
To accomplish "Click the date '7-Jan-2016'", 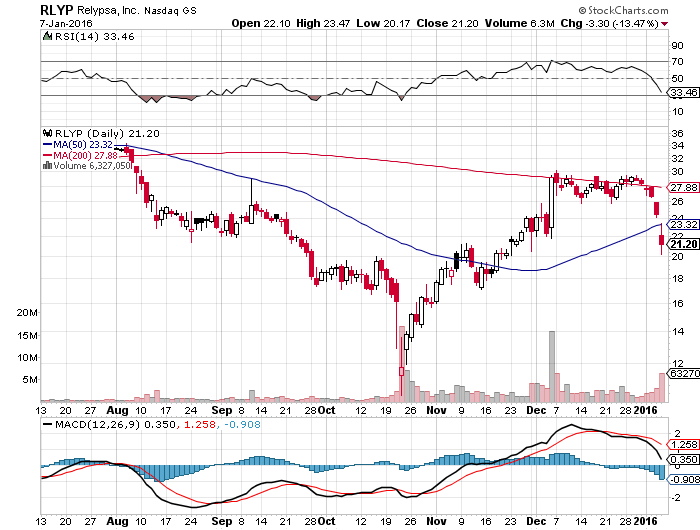I will (66, 23).
